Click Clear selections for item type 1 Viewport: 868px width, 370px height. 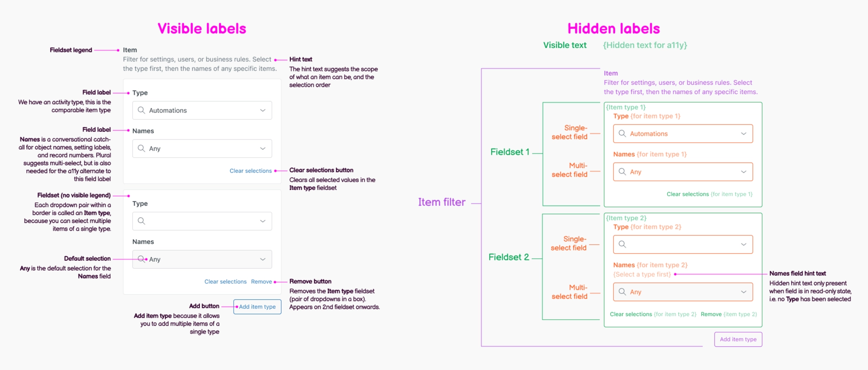688,194
